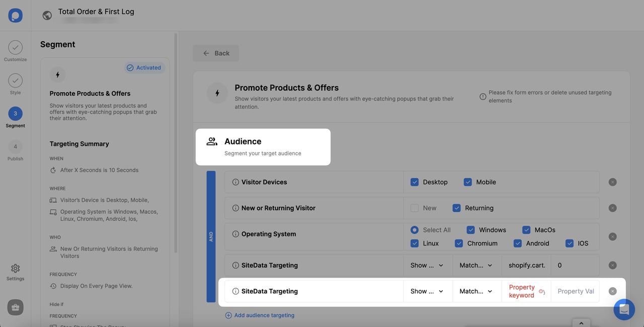Check the New visitor checkbox
The height and width of the screenshot is (327, 644).
coord(415,208)
